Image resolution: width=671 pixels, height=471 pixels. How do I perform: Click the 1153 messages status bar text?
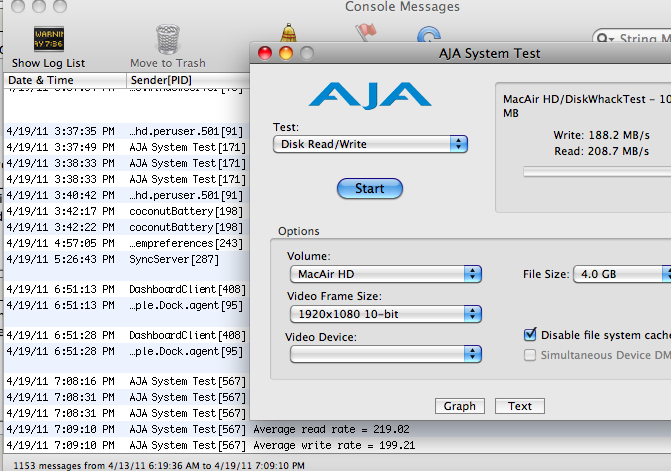coord(159,465)
